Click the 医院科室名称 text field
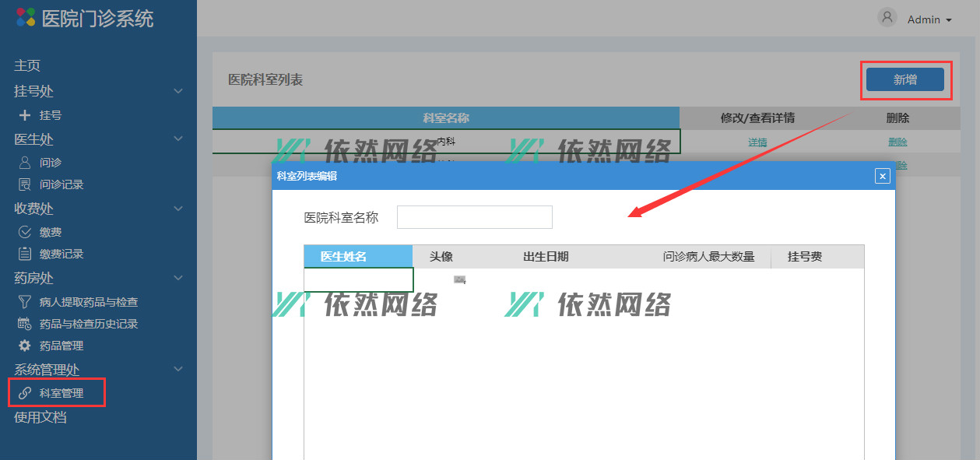This screenshot has height=460, width=980. [474, 217]
